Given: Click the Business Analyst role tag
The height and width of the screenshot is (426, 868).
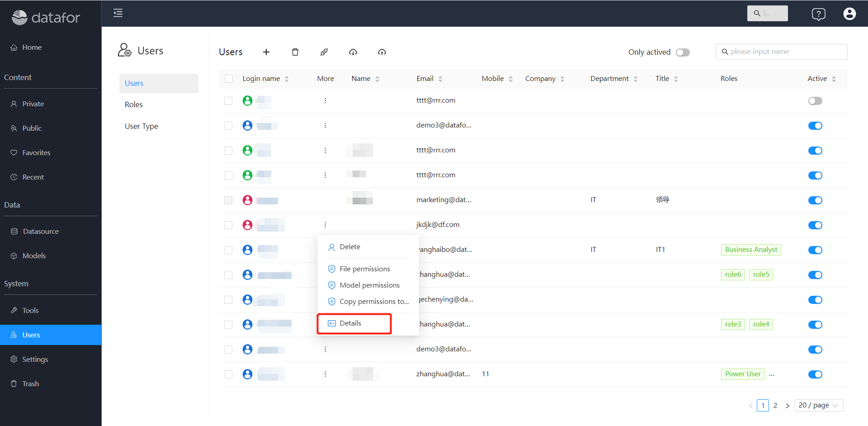Looking at the screenshot, I should (x=751, y=250).
